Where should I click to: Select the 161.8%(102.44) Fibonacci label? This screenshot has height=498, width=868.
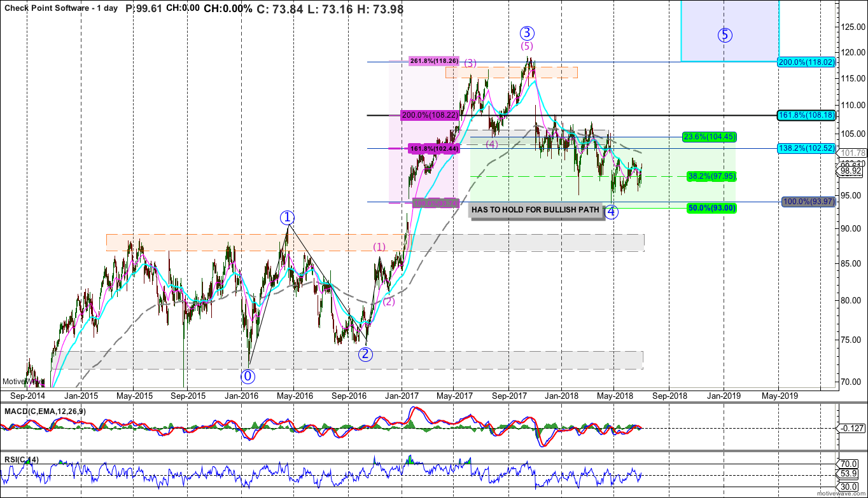433,148
